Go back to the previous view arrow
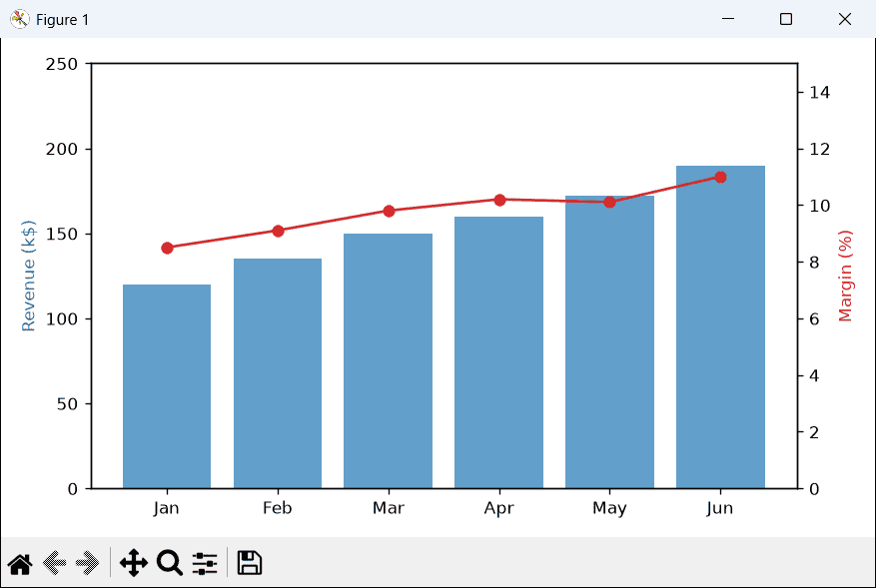 click(x=54, y=563)
